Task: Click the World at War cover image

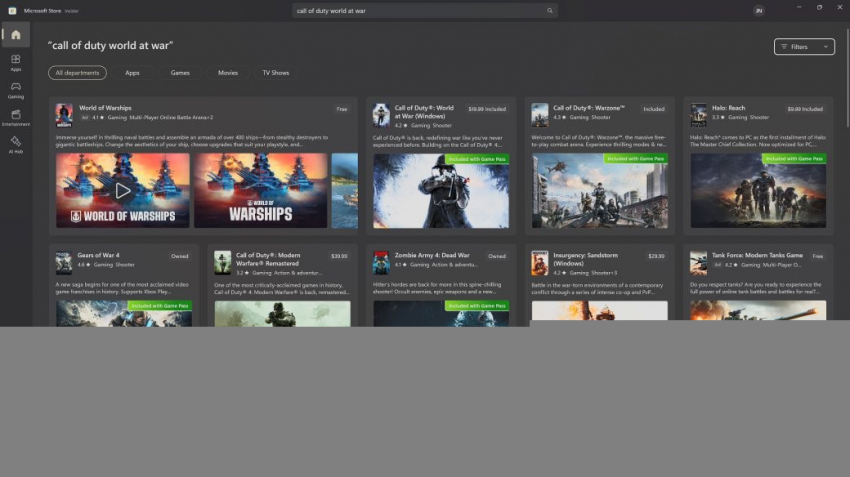Action: coord(441,190)
